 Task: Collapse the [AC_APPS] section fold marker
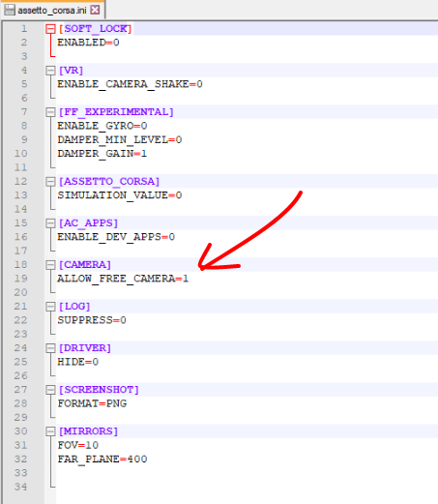(50, 223)
